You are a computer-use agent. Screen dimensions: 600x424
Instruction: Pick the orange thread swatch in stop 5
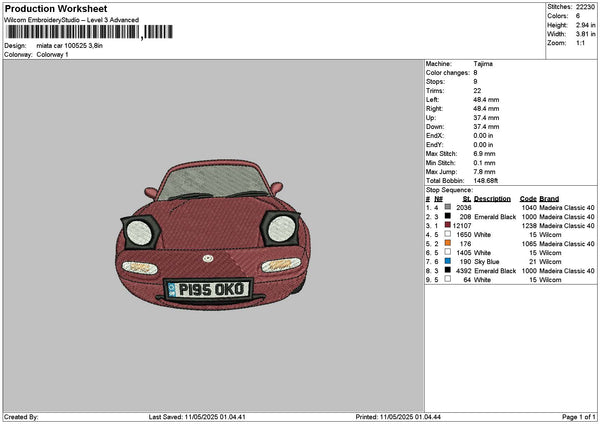[x=447, y=243]
